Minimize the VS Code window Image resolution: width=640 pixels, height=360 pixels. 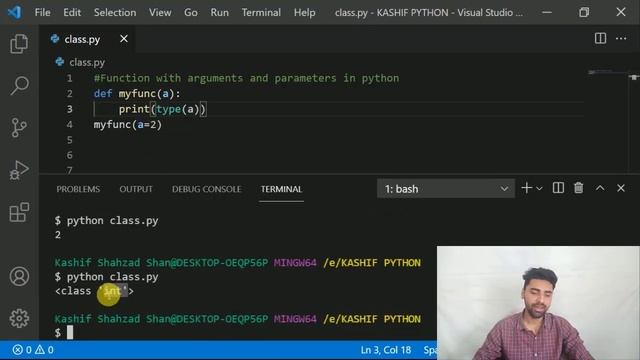(x=547, y=12)
